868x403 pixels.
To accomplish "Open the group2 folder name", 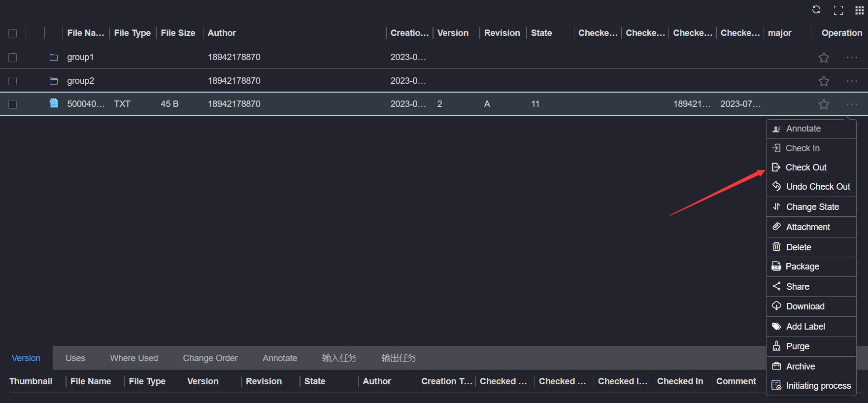I will point(80,81).
